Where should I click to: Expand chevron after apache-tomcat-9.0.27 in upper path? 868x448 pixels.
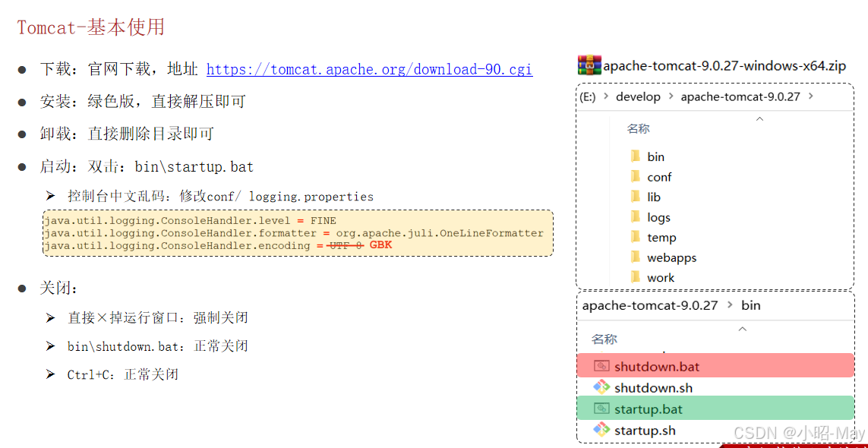[x=811, y=96]
